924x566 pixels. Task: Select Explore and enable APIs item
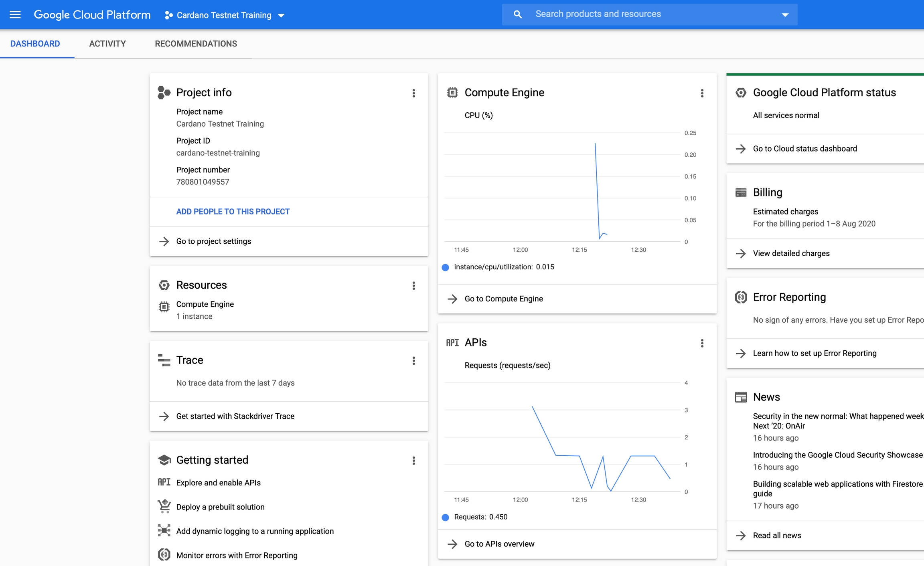click(218, 483)
